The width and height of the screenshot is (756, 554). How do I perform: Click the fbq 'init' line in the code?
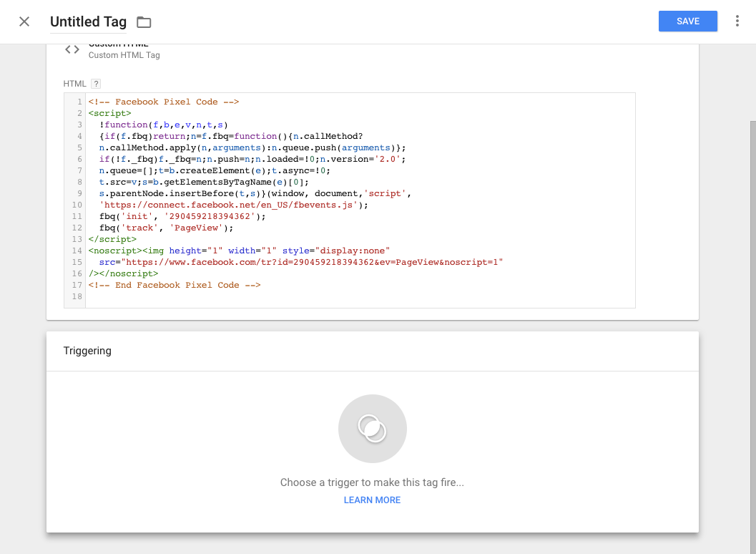pyautogui.click(x=182, y=217)
